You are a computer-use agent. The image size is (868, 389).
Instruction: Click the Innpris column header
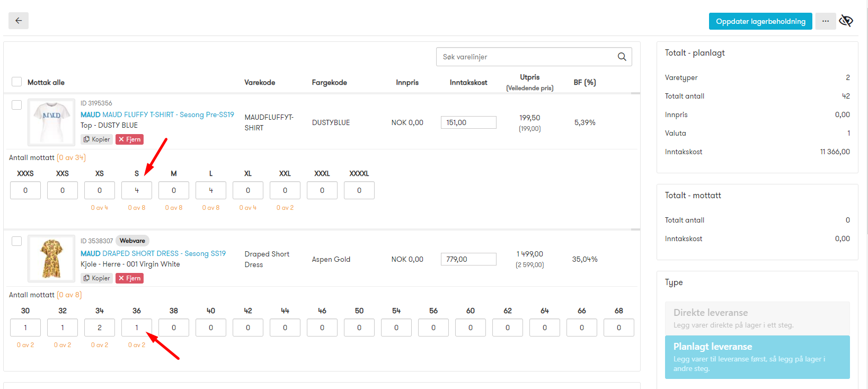(407, 82)
